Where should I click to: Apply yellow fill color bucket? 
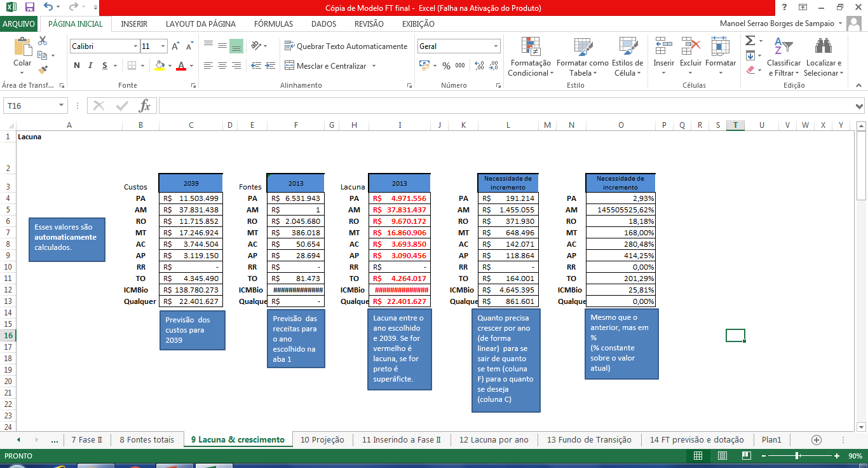click(x=159, y=65)
